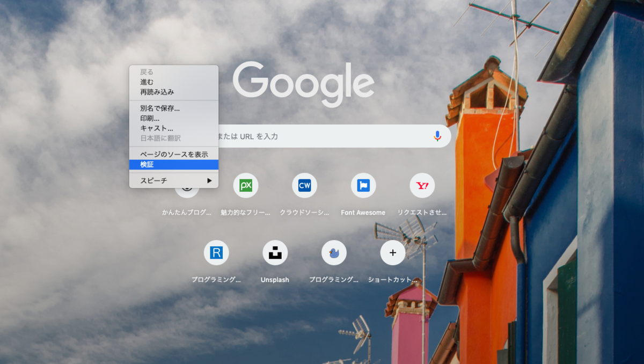Open the Font Awesome shortcut
The image size is (644, 364).
point(363,185)
